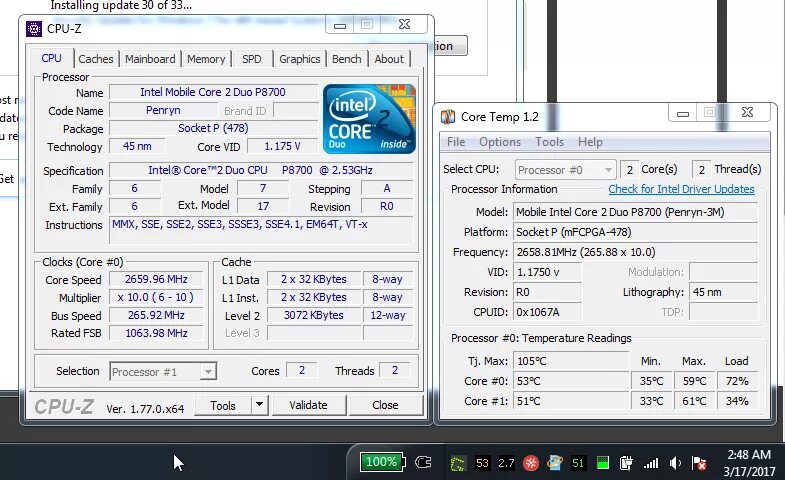
Task: Click the Core Speed value 2659.96 MHz
Action: 156,279
